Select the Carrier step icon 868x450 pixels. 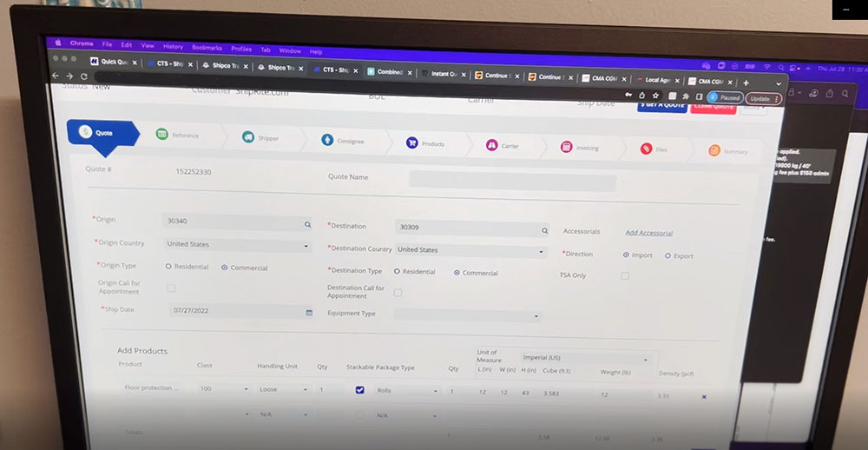491,145
